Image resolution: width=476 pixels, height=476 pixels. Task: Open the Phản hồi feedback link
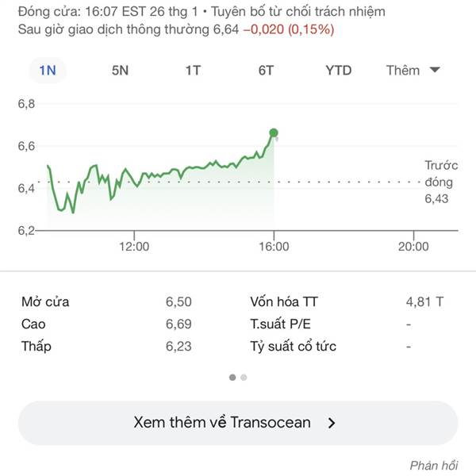(x=433, y=466)
